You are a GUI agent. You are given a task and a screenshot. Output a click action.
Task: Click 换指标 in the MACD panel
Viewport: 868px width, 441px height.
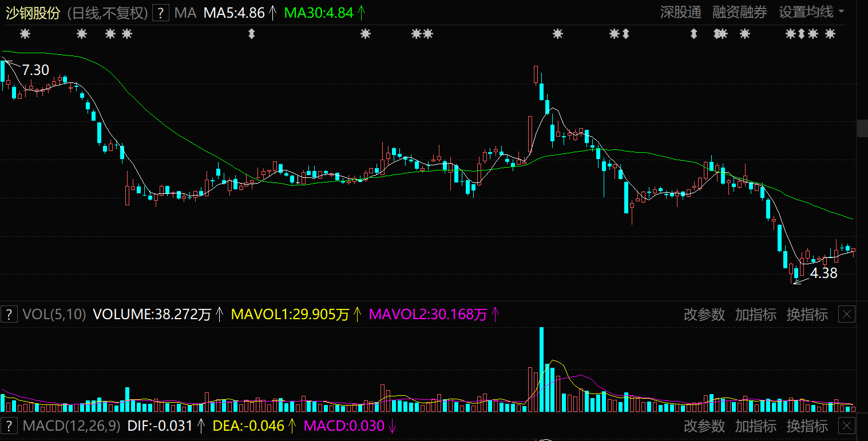pyautogui.click(x=807, y=426)
